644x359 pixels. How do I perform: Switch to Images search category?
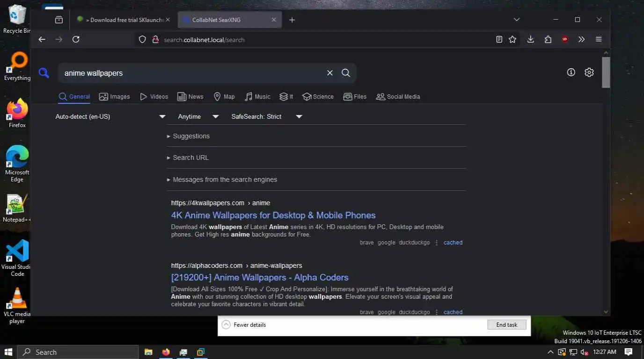(114, 97)
